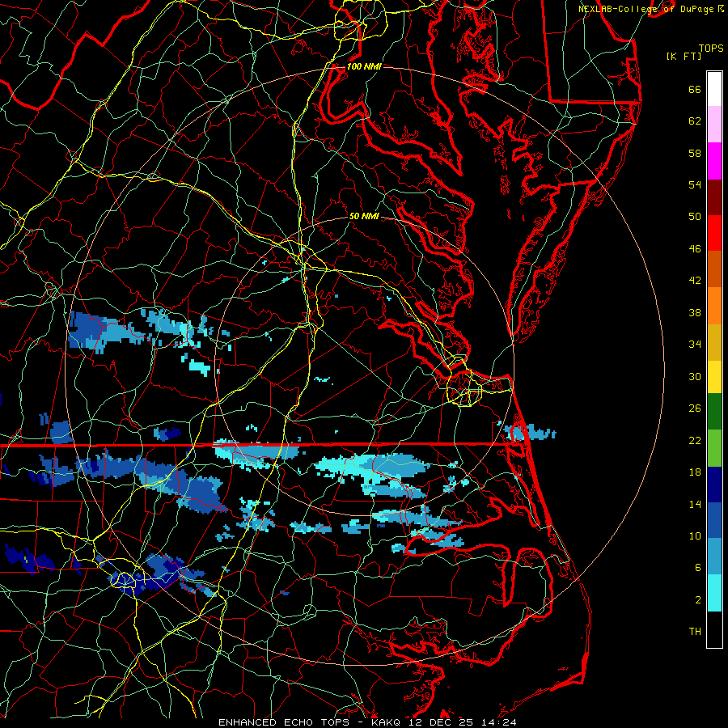The height and width of the screenshot is (728, 728).
Task: Click the 42 legend value label
Action: pos(695,281)
